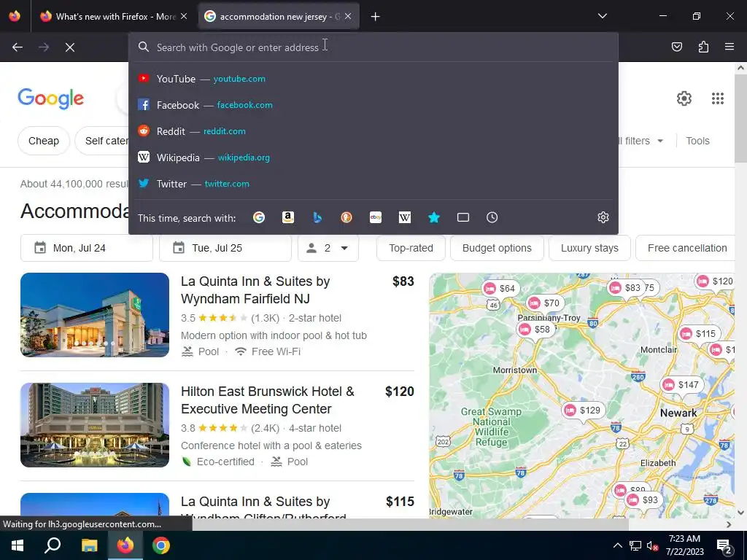
Task: Search this time with Wikipedia icon
Action: click(404, 217)
